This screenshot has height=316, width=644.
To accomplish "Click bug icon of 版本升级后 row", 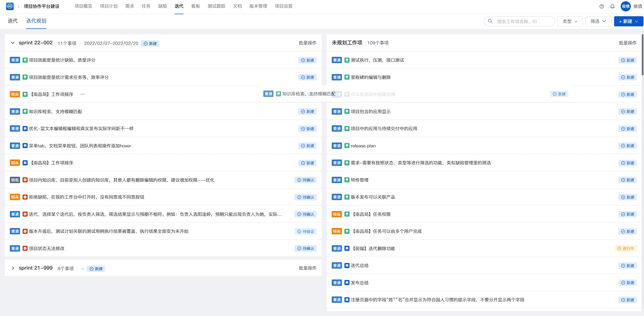I will pyautogui.click(x=25, y=231).
